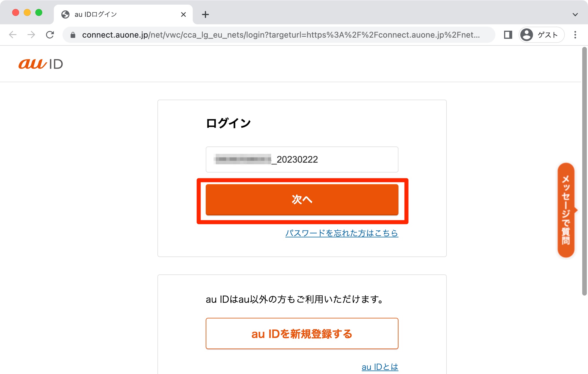Image resolution: width=588 pixels, height=374 pixels.
Task: Open the メッセージで質問 side tab
Action: tap(566, 210)
